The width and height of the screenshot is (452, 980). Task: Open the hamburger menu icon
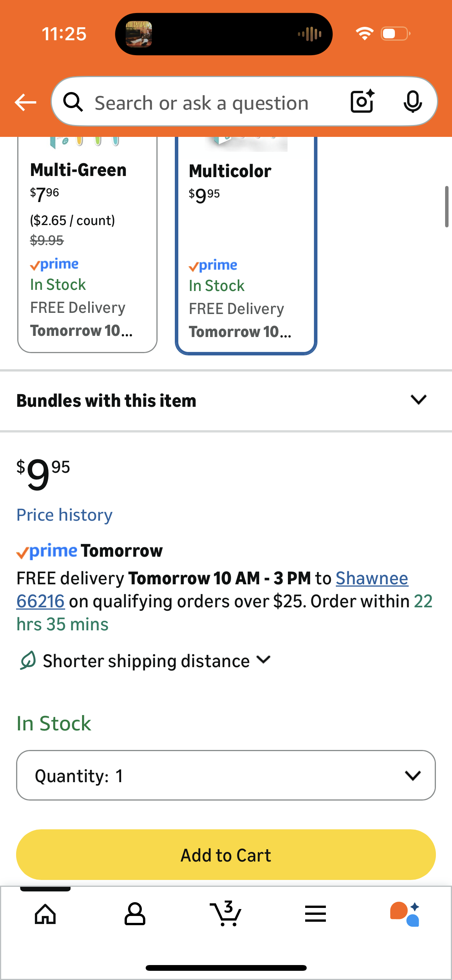(x=316, y=914)
